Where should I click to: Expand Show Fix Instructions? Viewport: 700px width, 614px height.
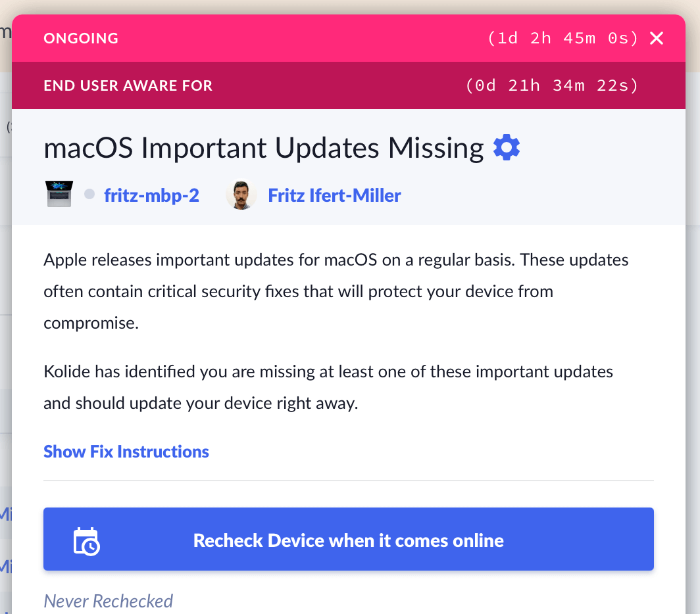click(x=126, y=452)
